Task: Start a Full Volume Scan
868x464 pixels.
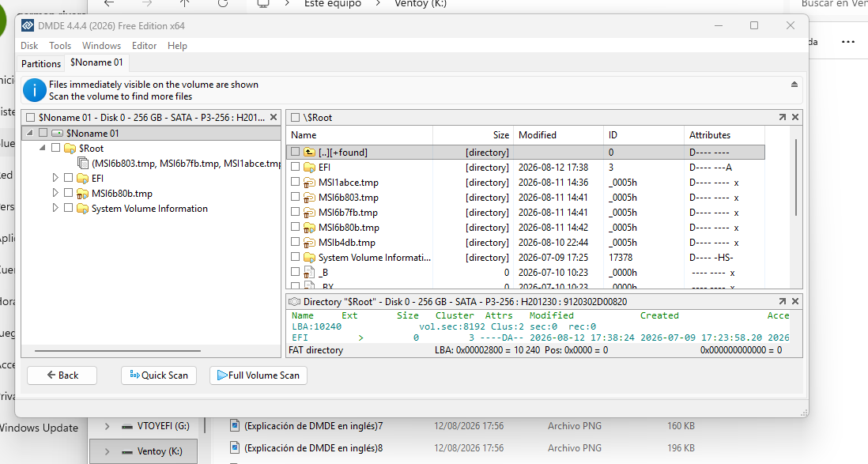Action: pyautogui.click(x=259, y=375)
